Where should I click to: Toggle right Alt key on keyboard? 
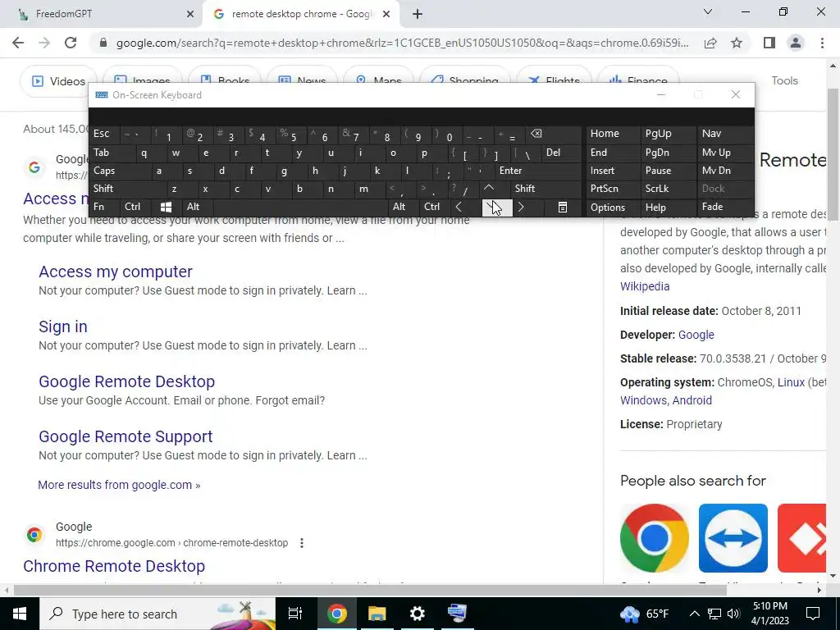404,207
